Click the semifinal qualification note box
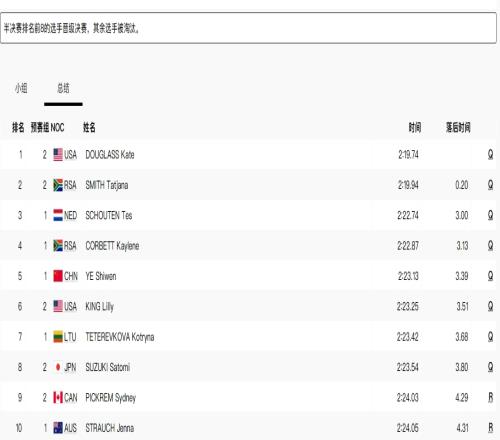500x440 pixels. [248, 28]
